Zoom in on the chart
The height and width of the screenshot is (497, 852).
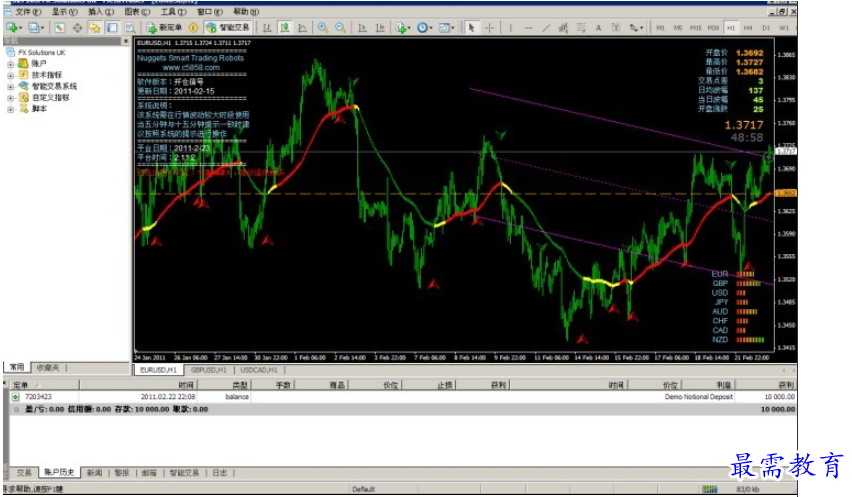(323, 27)
